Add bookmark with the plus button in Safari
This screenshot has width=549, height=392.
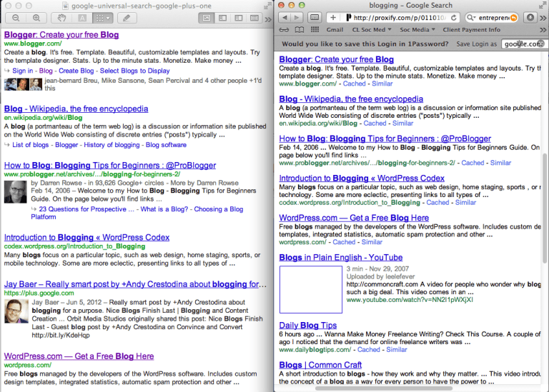[333, 17]
